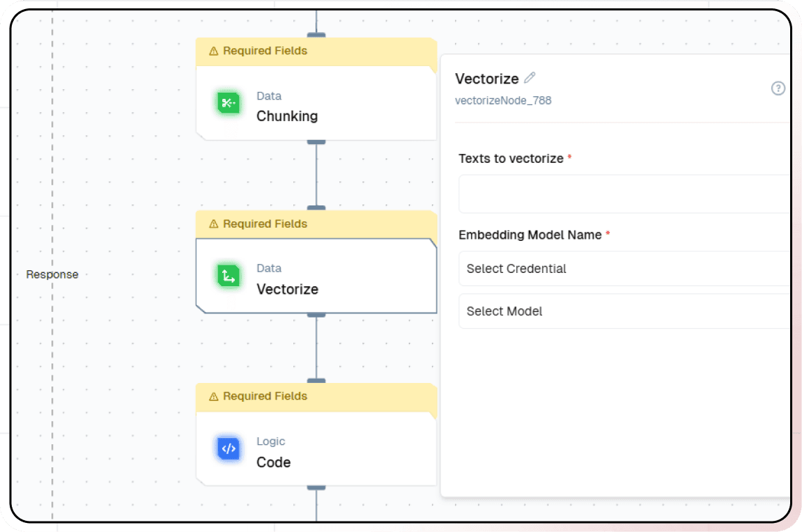
Task: Click the green Chunking node icon
Action: 229,104
